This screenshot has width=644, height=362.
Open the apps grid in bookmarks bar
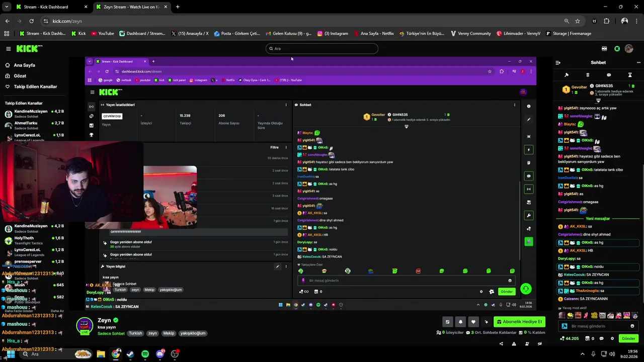point(7,34)
